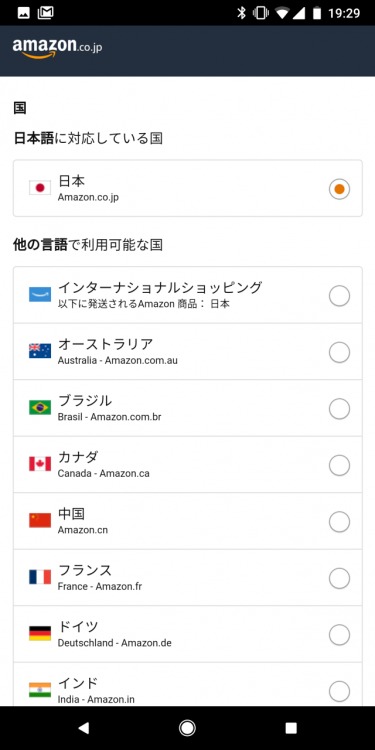Tap the Deutschland - Amazon.de text

(x=114, y=643)
